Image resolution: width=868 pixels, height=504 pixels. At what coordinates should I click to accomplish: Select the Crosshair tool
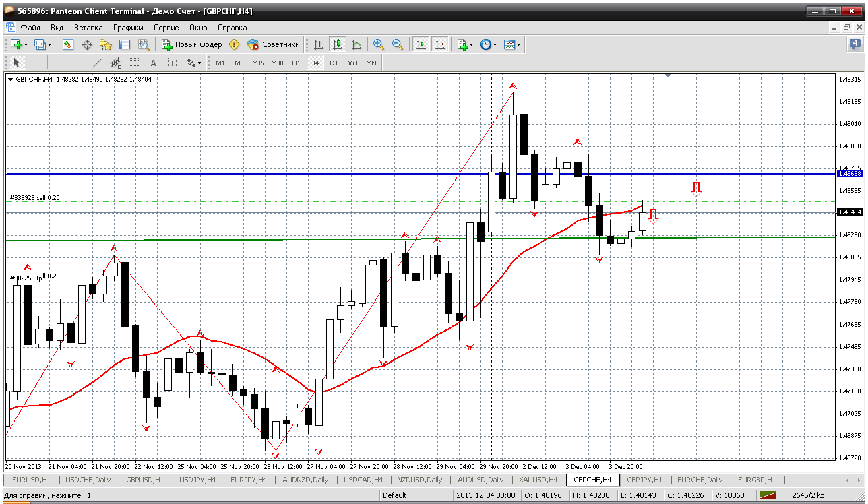click(x=36, y=63)
